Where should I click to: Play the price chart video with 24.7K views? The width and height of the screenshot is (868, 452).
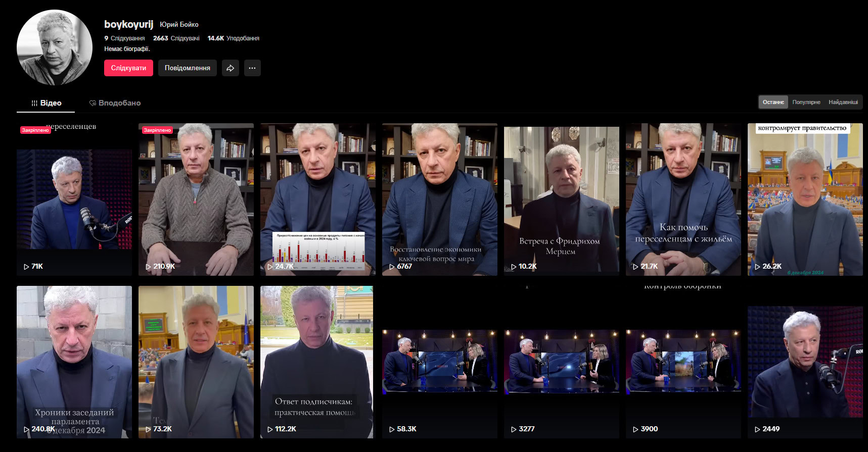(318, 199)
